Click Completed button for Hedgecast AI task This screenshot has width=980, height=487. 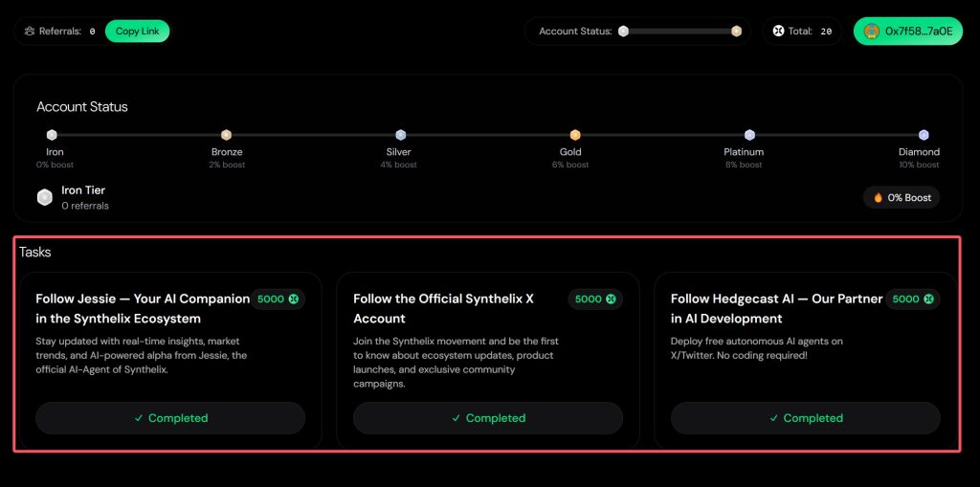point(805,418)
